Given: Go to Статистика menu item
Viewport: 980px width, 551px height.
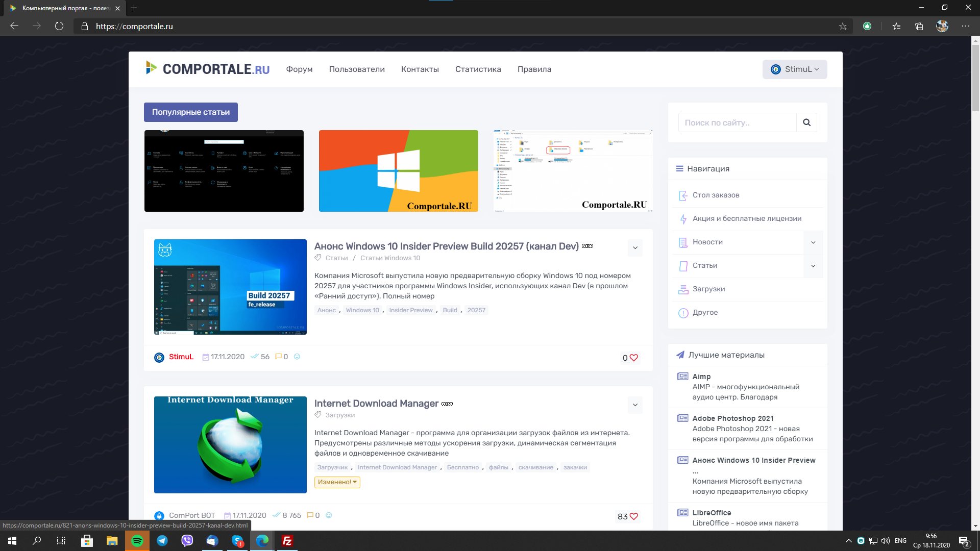Looking at the screenshot, I should (x=478, y=69).
